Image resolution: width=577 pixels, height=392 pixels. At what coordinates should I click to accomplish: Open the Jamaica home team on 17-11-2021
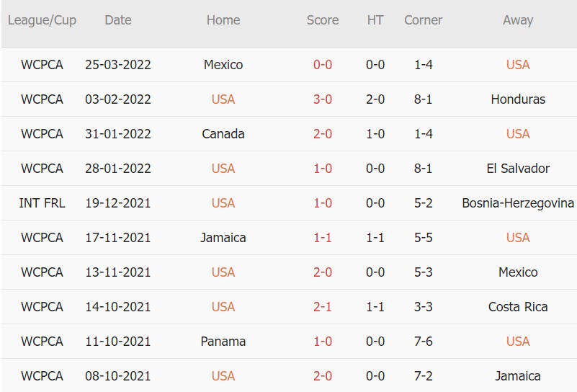223,238
